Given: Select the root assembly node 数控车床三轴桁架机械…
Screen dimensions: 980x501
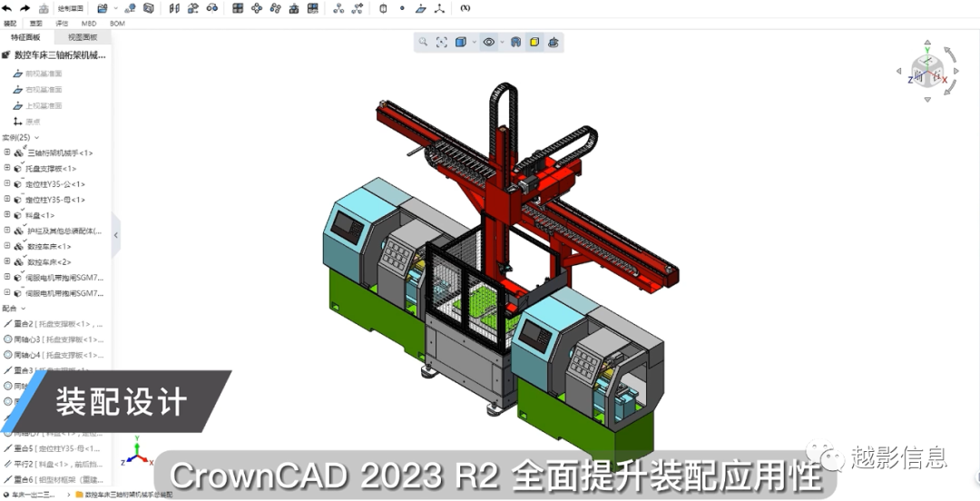Looking at the screenshot, I should pos(55,55).
